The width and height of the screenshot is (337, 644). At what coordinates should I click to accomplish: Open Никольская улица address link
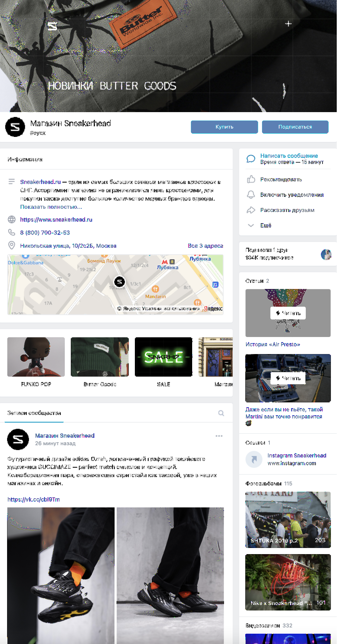click(68, 246)
